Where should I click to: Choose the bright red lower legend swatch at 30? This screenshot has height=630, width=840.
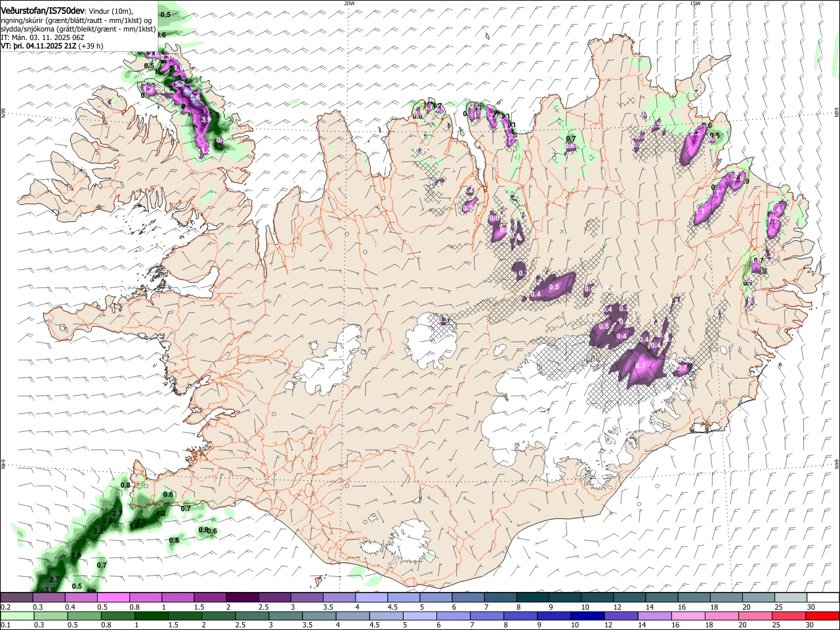click(x=822, y=616)
